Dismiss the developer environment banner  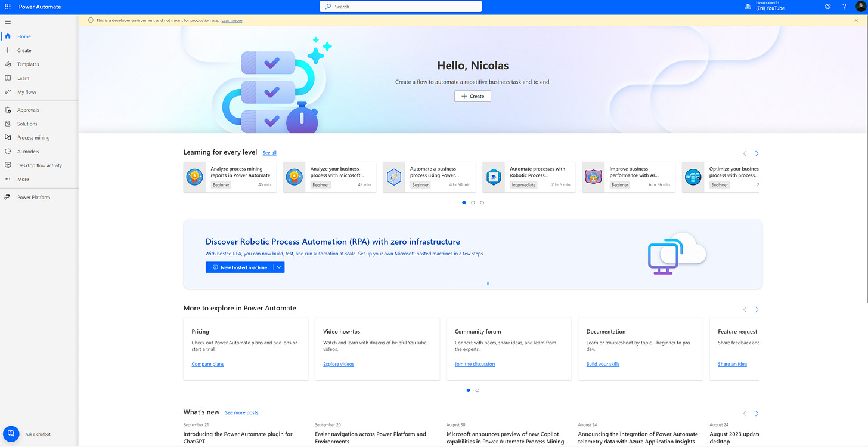(856, 20)
